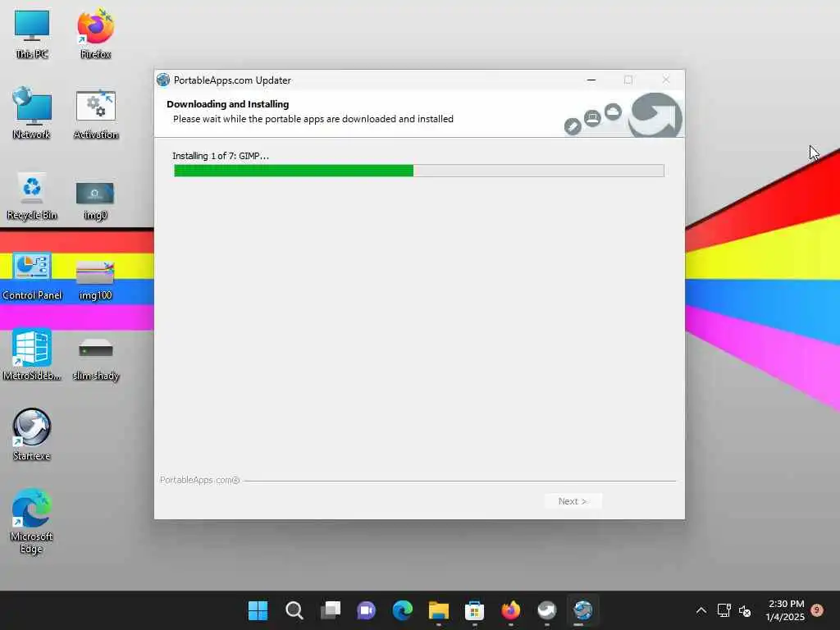Open the notification badge showing 9
Viewport: 840px width, 630px height.
coord(817,610)
